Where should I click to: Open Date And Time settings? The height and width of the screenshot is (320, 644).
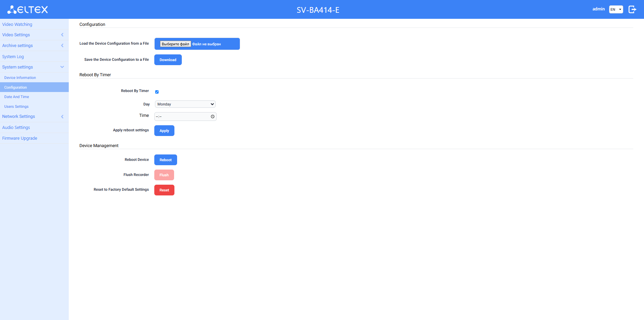[x=17, y=97]
